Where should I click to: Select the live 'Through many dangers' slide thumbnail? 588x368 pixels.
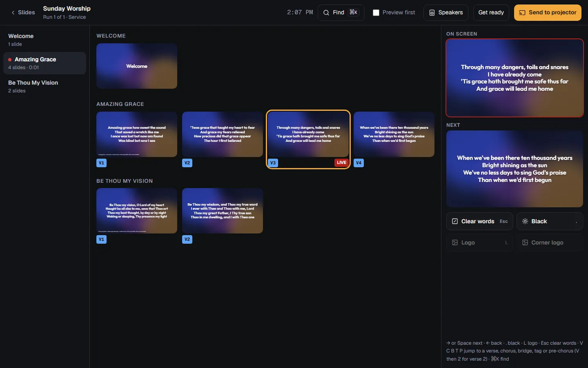coord(308,135)
